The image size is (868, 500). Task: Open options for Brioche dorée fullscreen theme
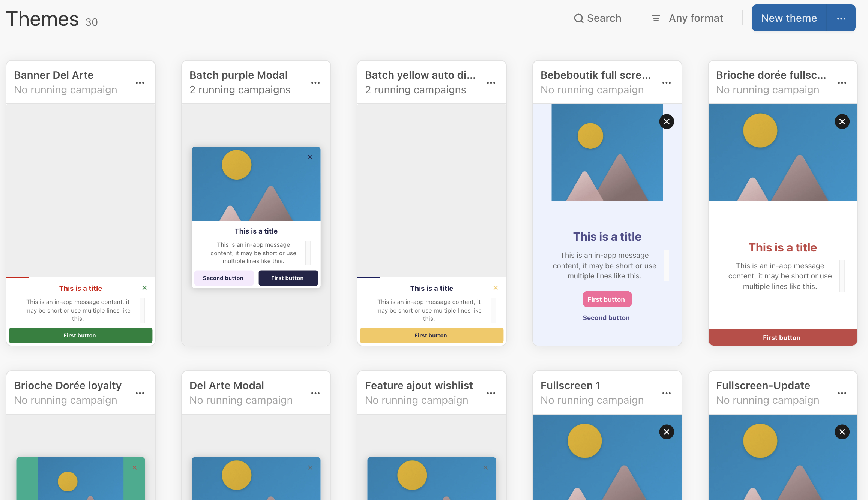pos(842,83)
